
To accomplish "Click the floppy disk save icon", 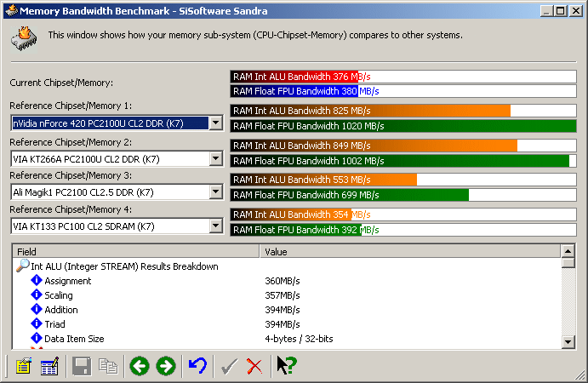I will pyautogui.click(x=82, y=366).
